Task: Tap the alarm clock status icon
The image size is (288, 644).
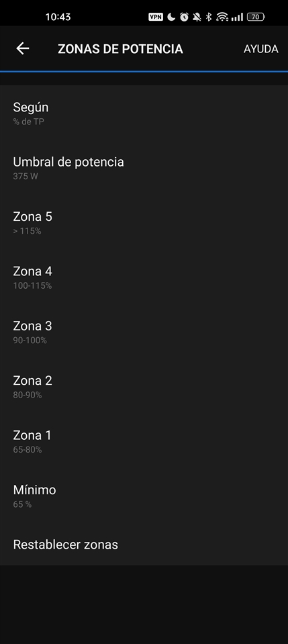Action: pyautogui.click(x=184, y=17)
